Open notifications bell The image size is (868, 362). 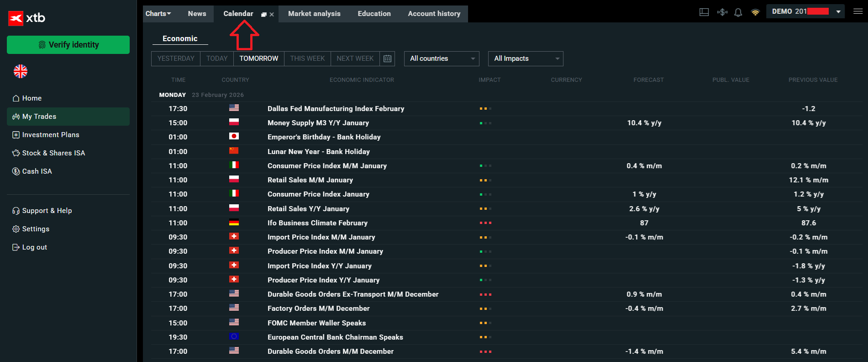(738, 12)
